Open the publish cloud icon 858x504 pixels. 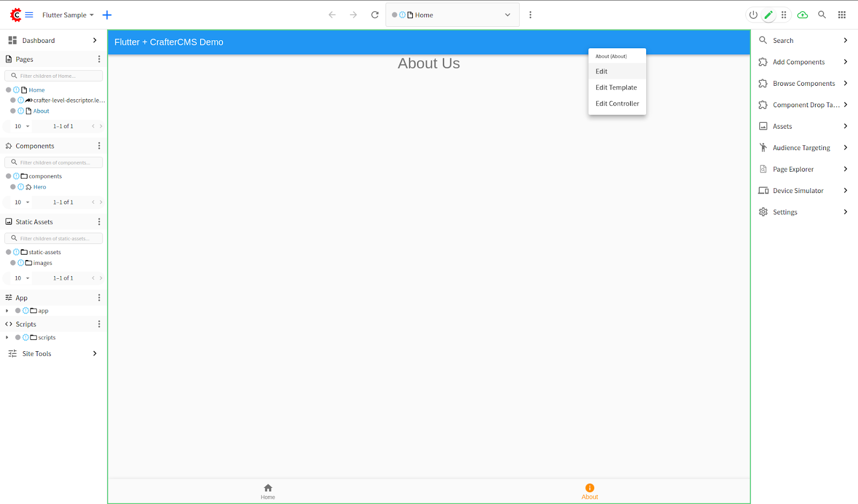[802, 15]
